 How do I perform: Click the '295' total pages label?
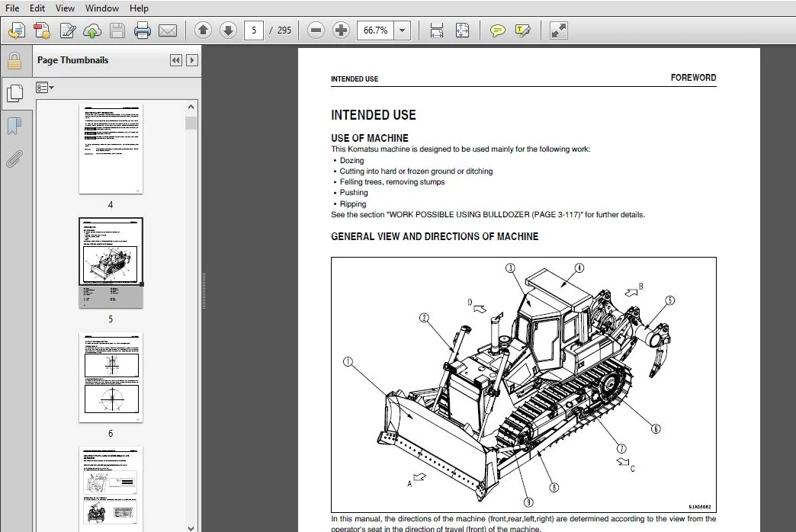284,30
